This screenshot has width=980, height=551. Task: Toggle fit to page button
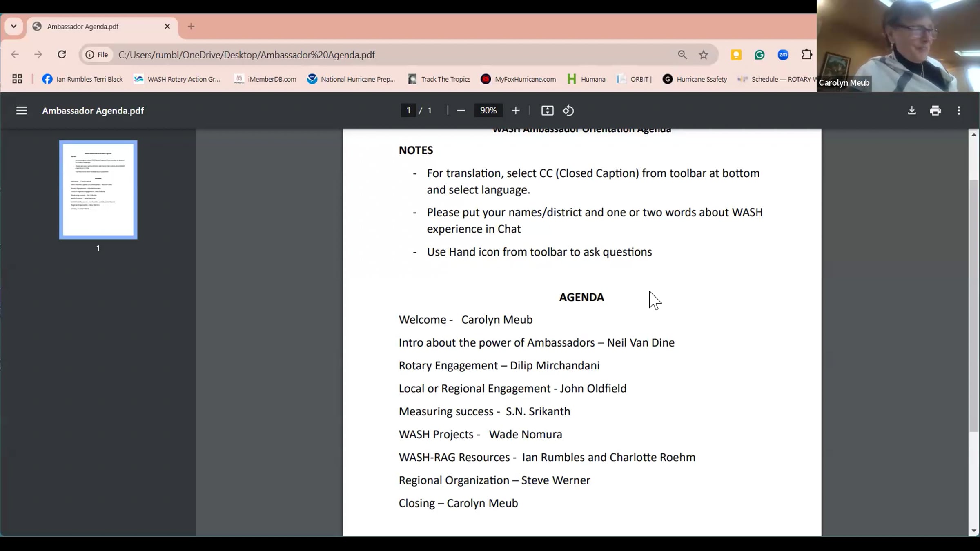[547, 111]
